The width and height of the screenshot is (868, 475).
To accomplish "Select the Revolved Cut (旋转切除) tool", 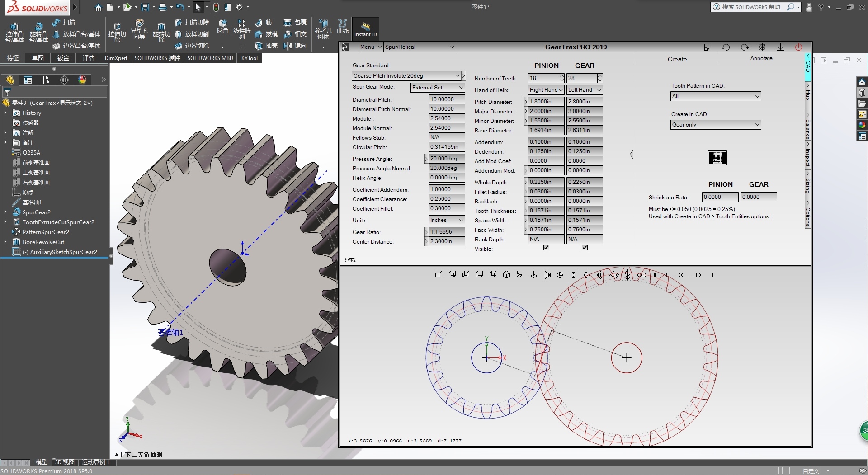I will 161,33.
